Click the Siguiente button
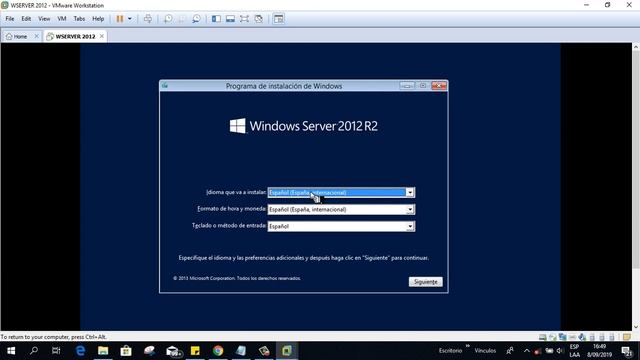Screen dimensions: 640x360 [425, 282]
